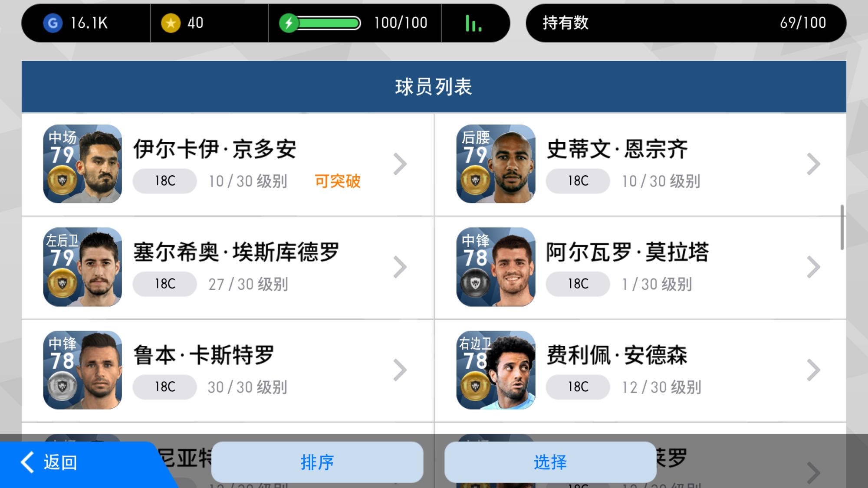Expand 塞尔希奥·埃斯库德罗 row chevron
This screenshot has height=488, width=868.
[x=400, y=267]
